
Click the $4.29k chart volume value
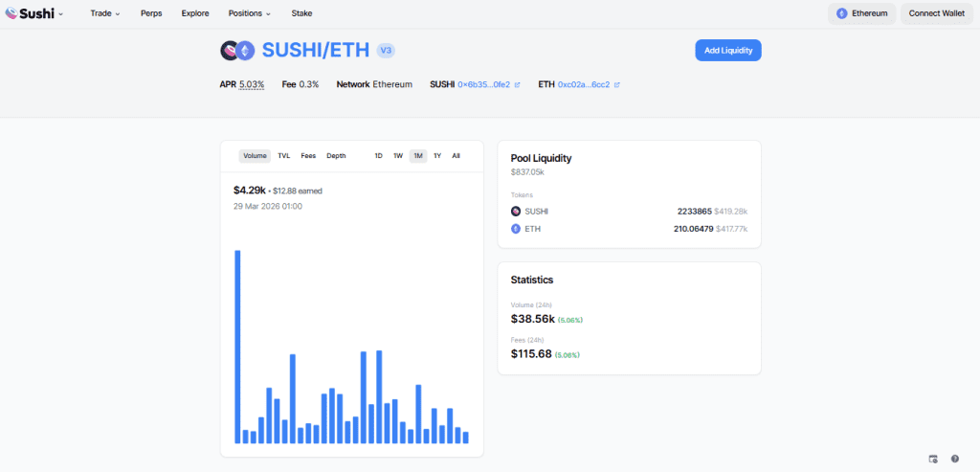(250, 191)
